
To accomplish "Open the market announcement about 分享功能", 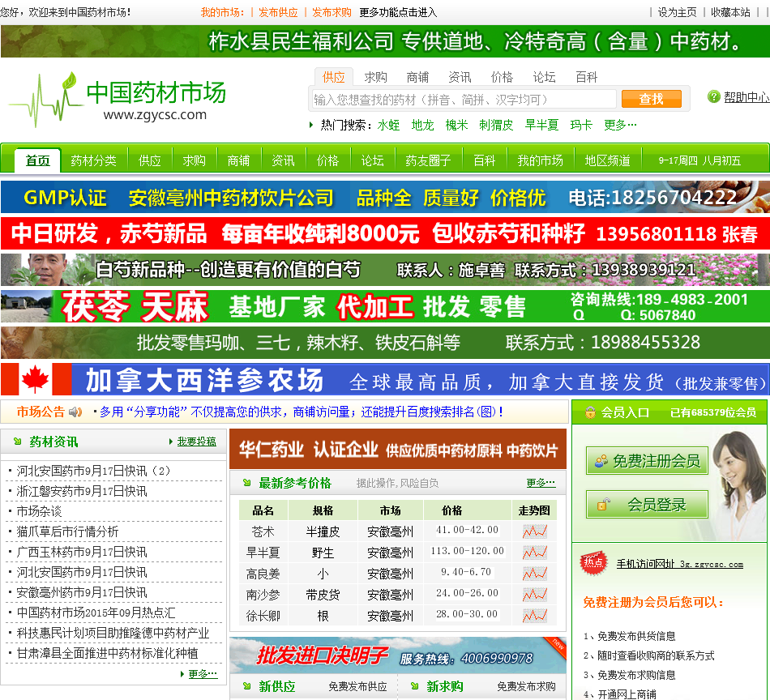I will tap(301, 412).
